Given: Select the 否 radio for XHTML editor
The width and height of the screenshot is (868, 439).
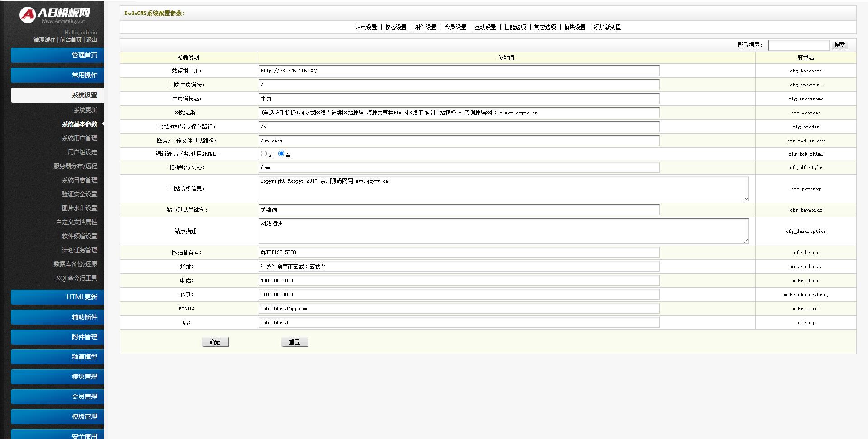Looking at the screenshot, I should [281, 154].
